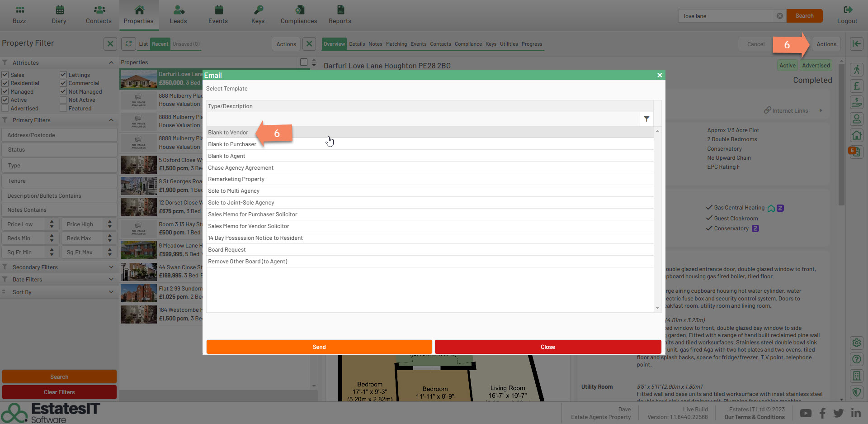Enable the Advertised checkbox
Image resolution: width=868 pixels, height=424 pixels.
click(5, 109)
